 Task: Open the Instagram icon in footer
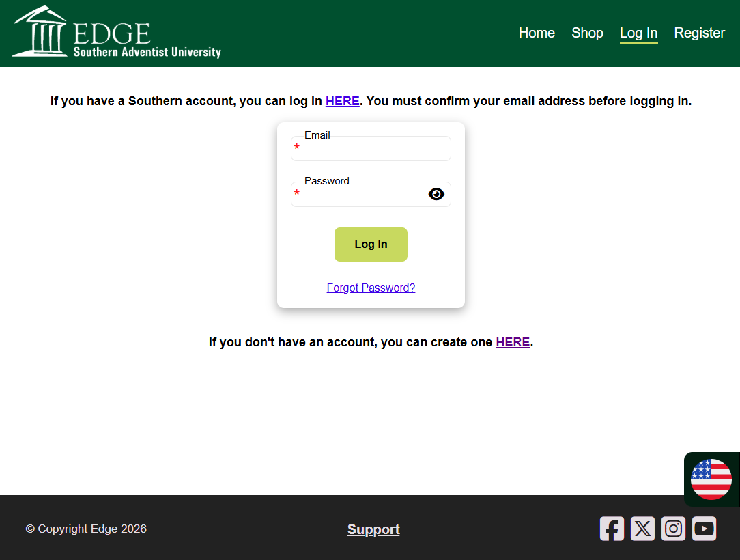(x=673, y=529)
